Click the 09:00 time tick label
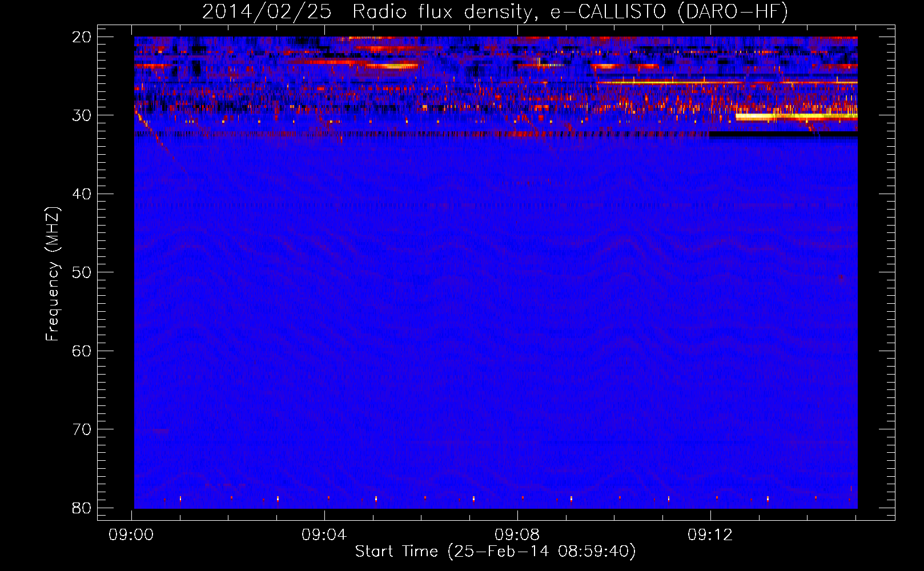The width and height of the screenshot is (924, 571). click(132, 535)
